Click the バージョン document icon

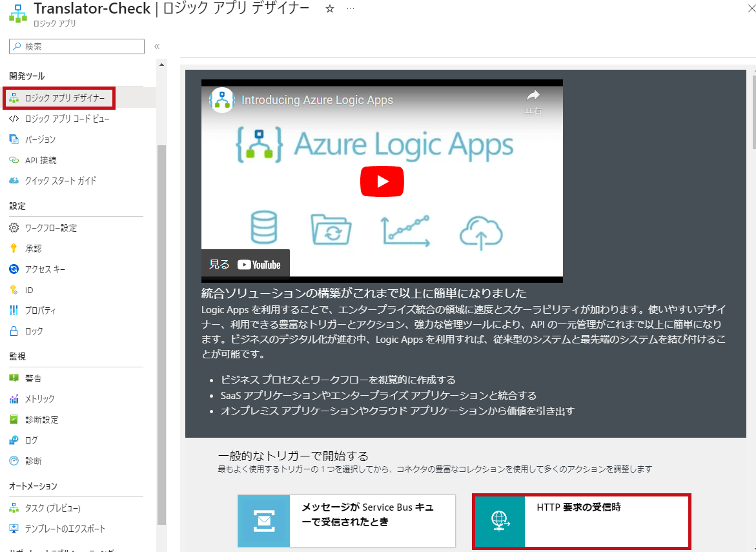[14, 139]
